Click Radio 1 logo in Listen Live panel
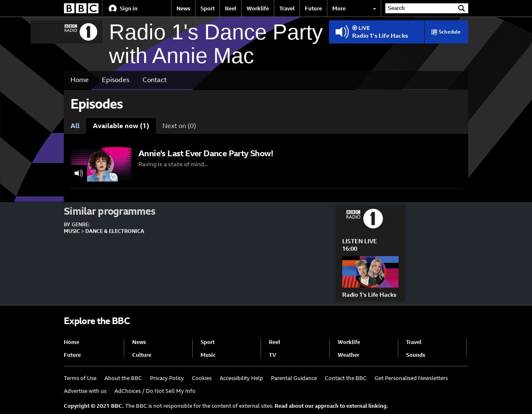 click(365, 218)
